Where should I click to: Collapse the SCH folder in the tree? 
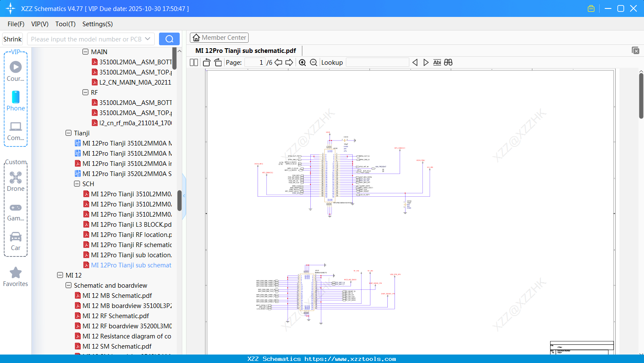[x=77, y=184]
